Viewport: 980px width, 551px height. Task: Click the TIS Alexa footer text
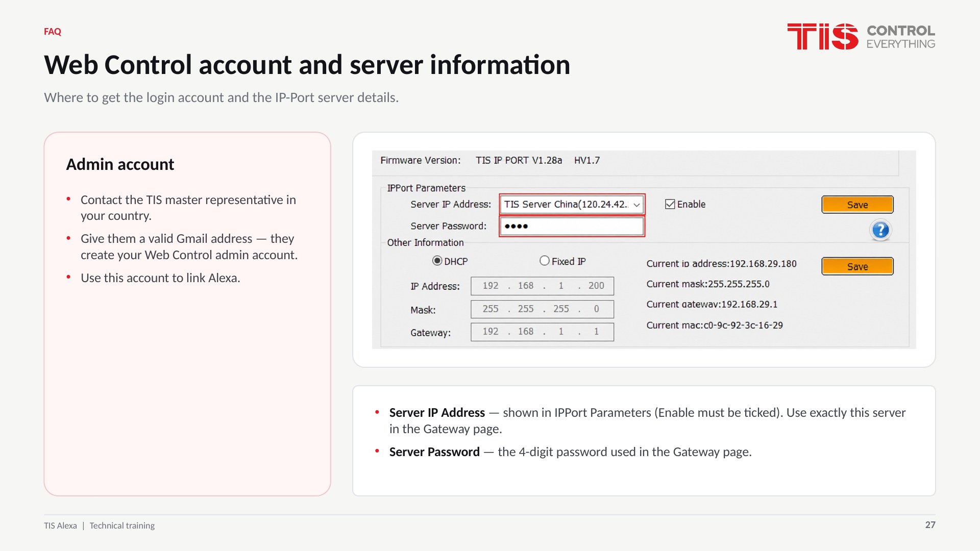tap(60, 525)
